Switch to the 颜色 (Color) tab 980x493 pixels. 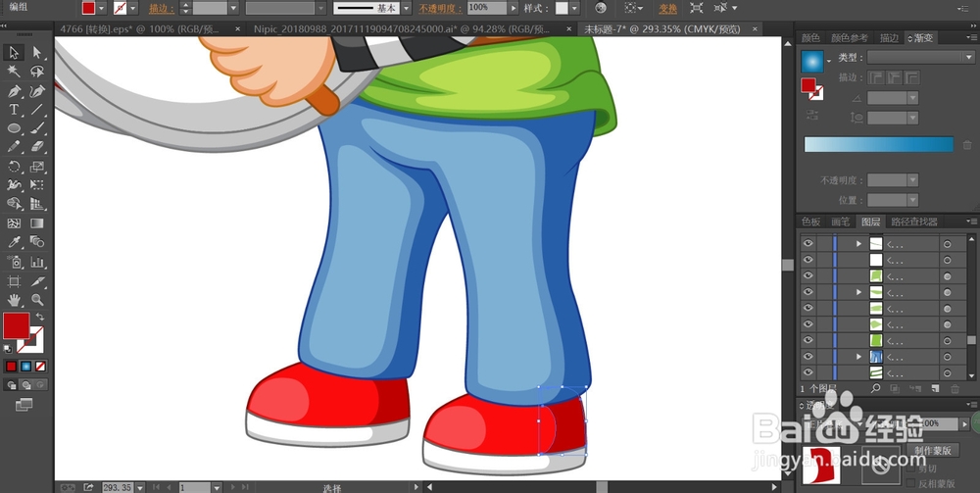click(x=810, y=37)
